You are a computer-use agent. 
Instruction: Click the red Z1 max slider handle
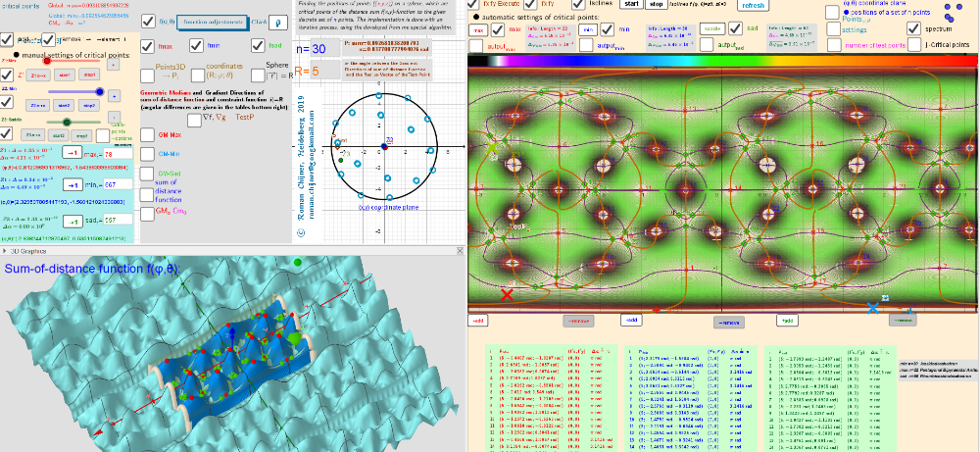coord(46,61)
